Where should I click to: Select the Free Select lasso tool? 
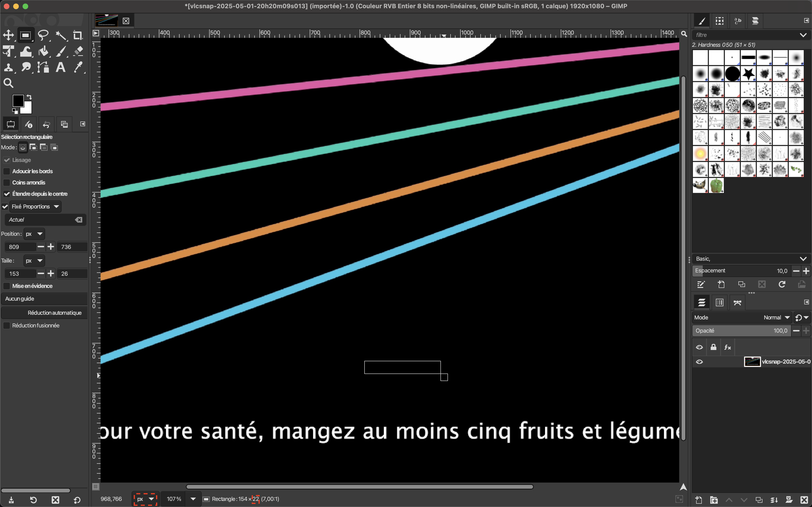pyautogui.click(x=43, y=35)
